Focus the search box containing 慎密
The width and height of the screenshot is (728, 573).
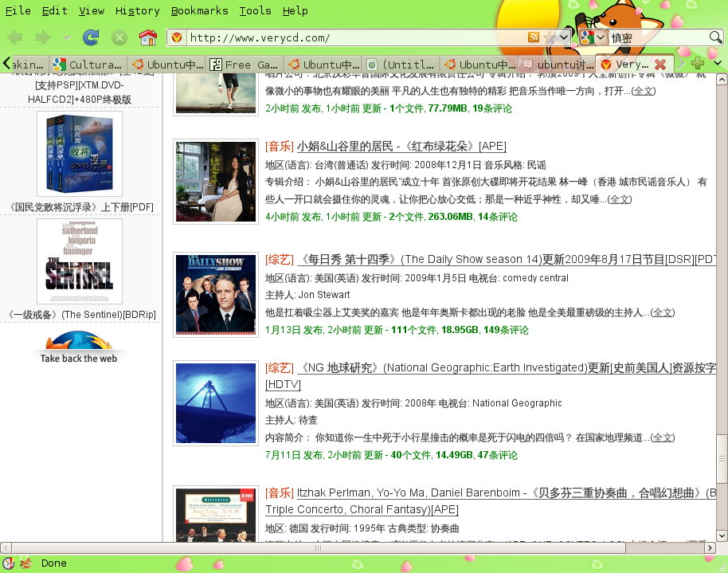[x=659, y=37]
